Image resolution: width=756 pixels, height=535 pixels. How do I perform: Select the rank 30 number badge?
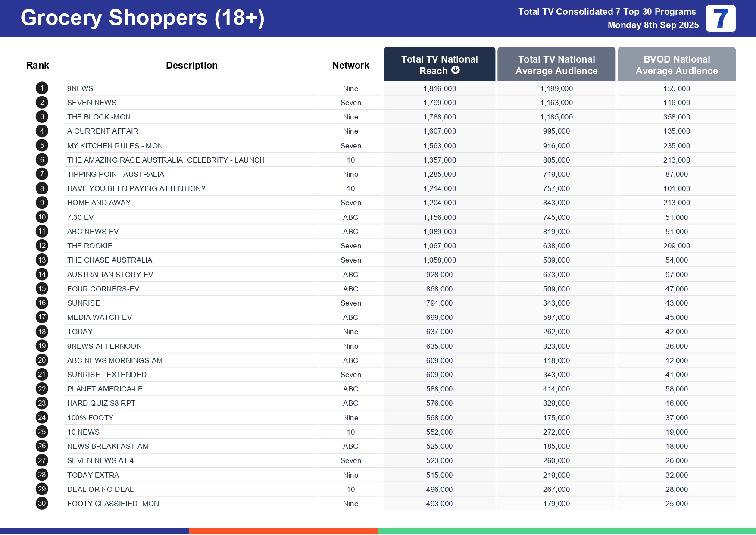click(42, 504)
